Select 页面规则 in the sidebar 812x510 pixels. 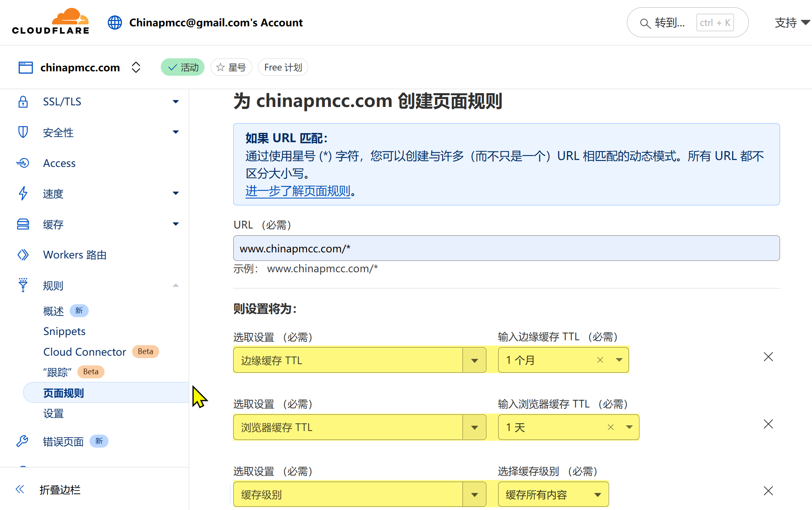click(x=64, y=393)
